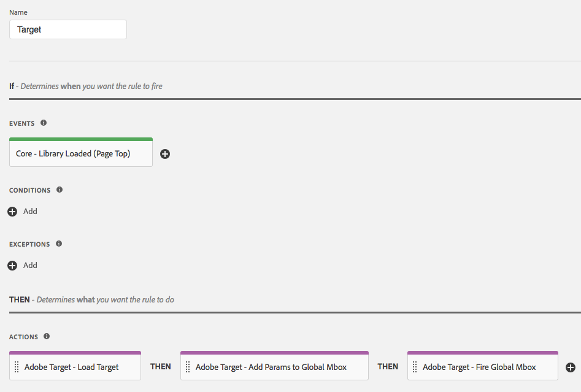Click Add label under Exceptions
This screenshot has width=581, height=392.
[30, 265]
